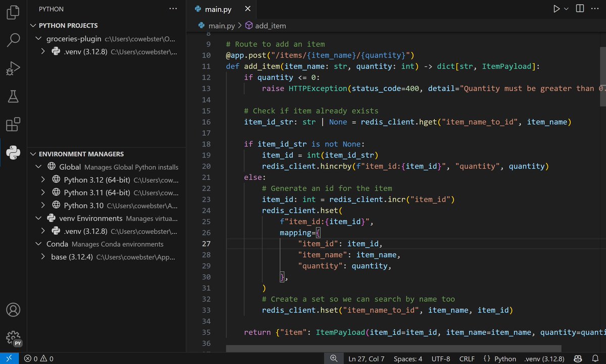Select the main.py editor tab
This screenshot has height=364, width=606.
tap(221, 9)
